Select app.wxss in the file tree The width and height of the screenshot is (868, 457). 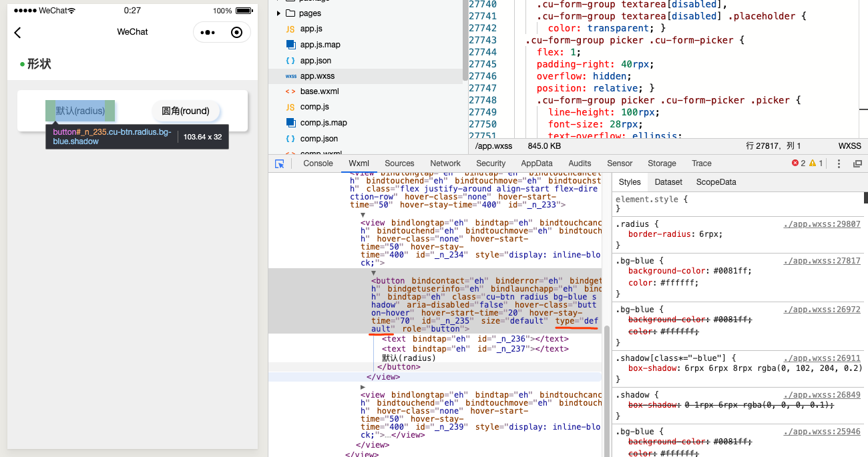coord(317,76)
